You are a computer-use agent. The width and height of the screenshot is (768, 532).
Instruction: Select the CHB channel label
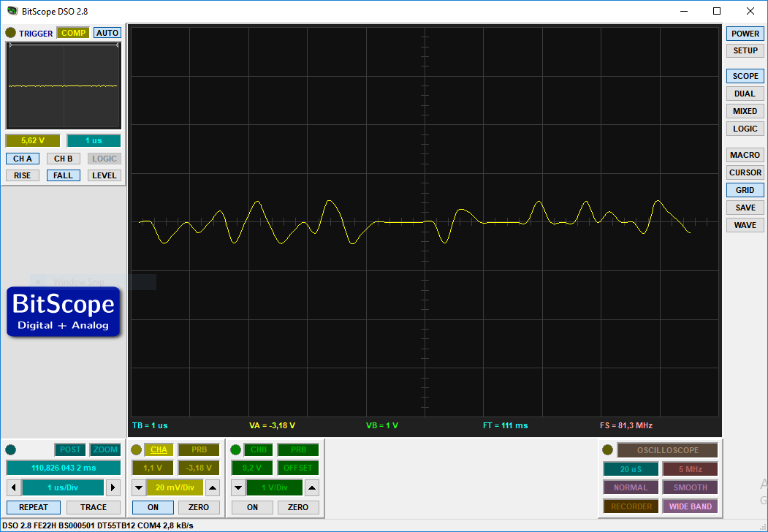pos(258,449)
